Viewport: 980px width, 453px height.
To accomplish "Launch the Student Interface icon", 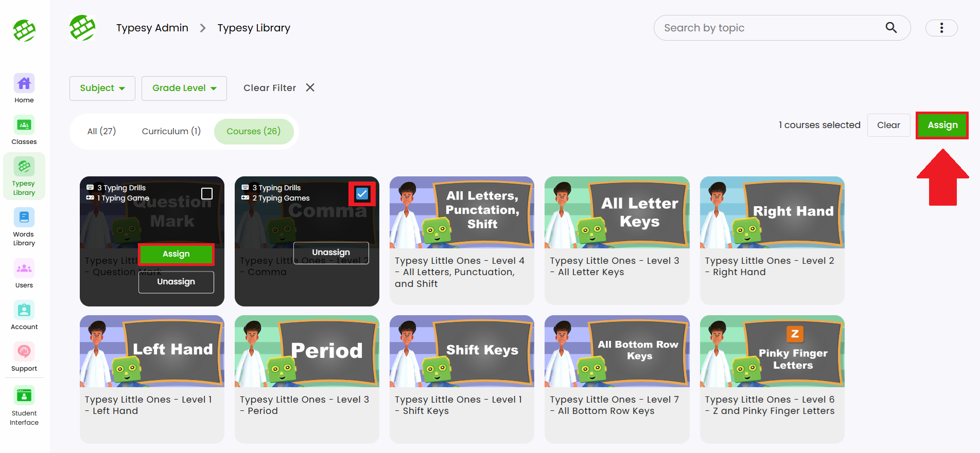I will (24, 396).
